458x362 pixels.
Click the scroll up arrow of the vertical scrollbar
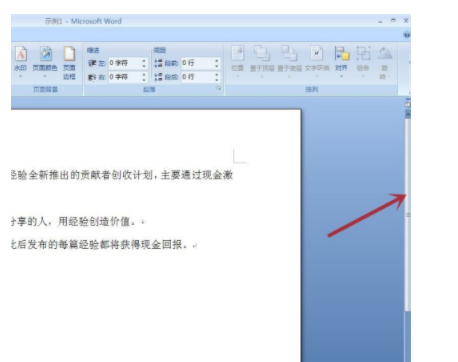tap(408, 114)
